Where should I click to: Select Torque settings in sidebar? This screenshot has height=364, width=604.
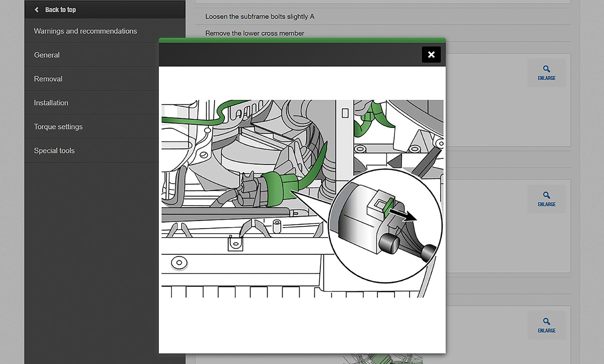coord(58,127)
